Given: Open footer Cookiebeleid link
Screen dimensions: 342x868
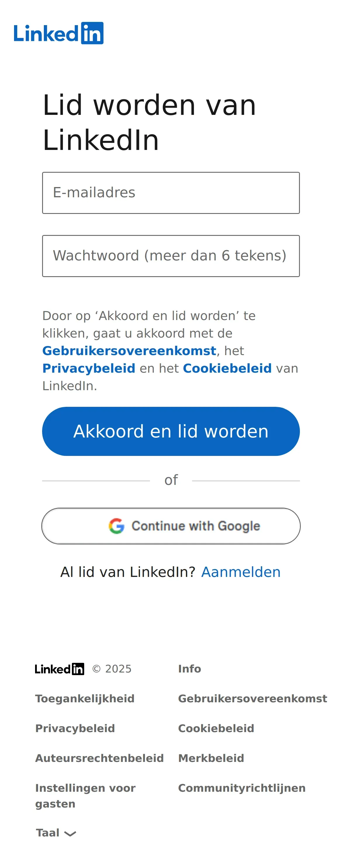Looking at the screenshot, I should [216, 728].
